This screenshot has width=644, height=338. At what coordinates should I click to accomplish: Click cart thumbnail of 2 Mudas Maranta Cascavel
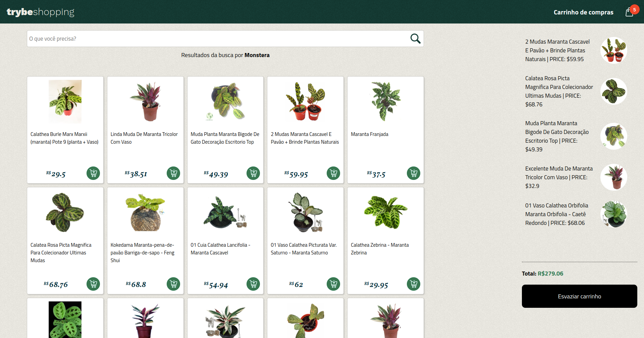pyautogui.click(x=614, y=50)
